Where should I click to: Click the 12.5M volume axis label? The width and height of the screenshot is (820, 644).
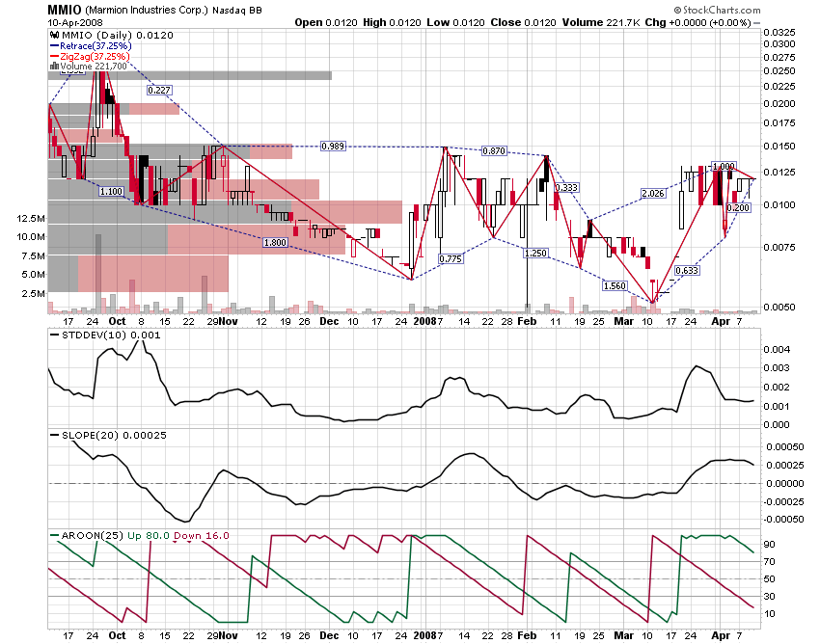30,219
